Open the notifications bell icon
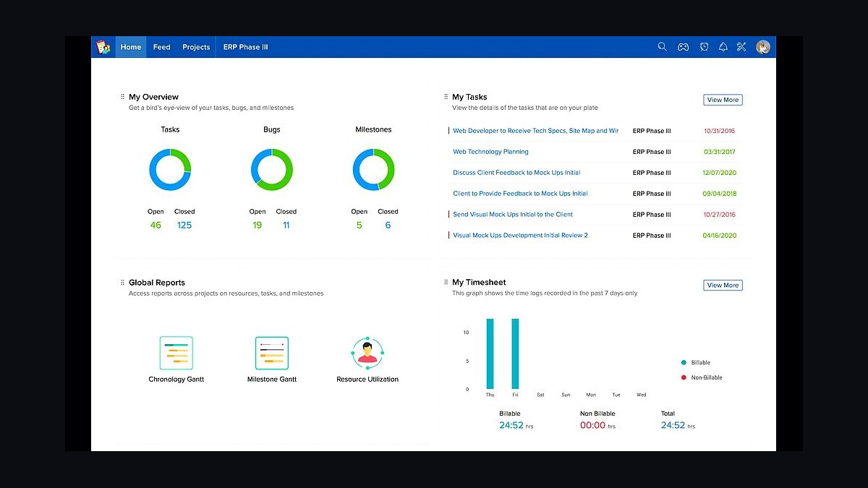This screenshot has height=488, width=868. click(723, 47)
